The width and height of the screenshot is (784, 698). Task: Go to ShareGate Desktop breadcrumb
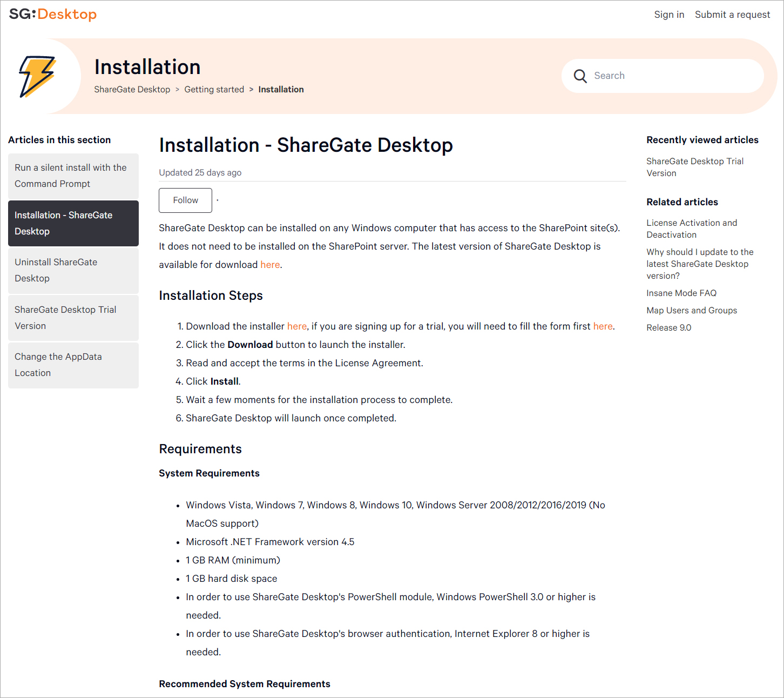132,89
